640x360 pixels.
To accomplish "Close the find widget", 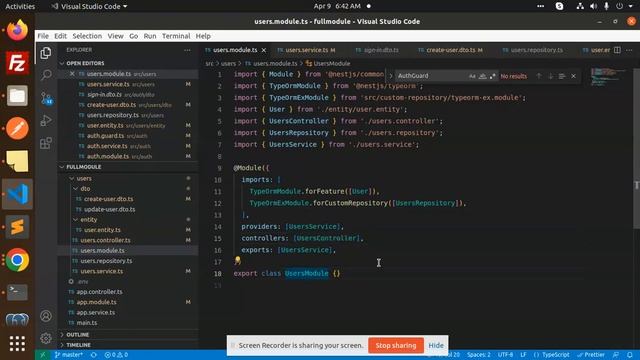I will pos(573,76).
